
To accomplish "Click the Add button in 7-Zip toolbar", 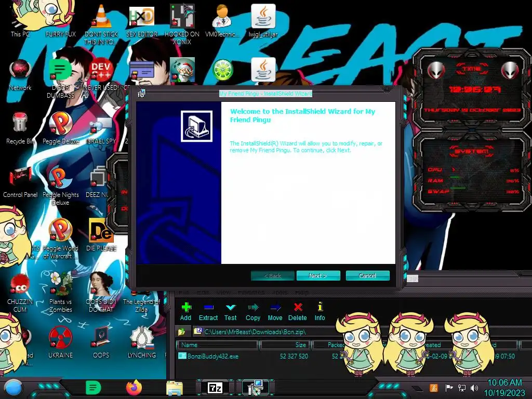I will [x=185, y=312].
